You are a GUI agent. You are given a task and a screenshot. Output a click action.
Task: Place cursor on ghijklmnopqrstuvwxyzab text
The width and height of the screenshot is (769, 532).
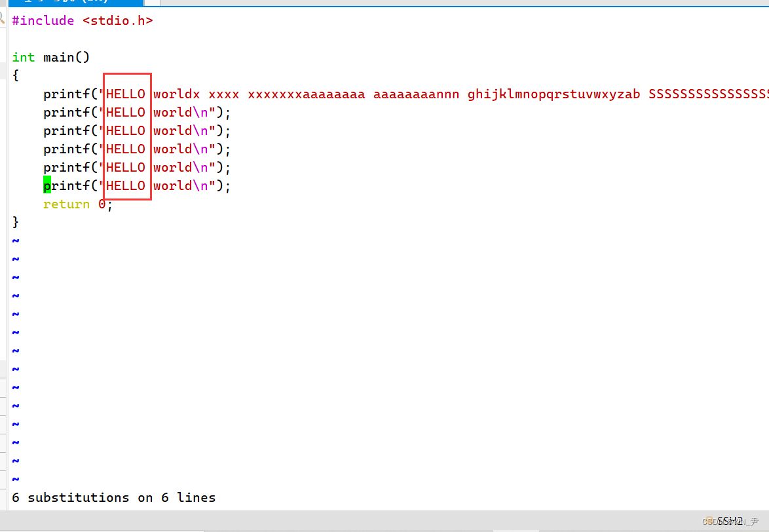(x=553, y=94)
